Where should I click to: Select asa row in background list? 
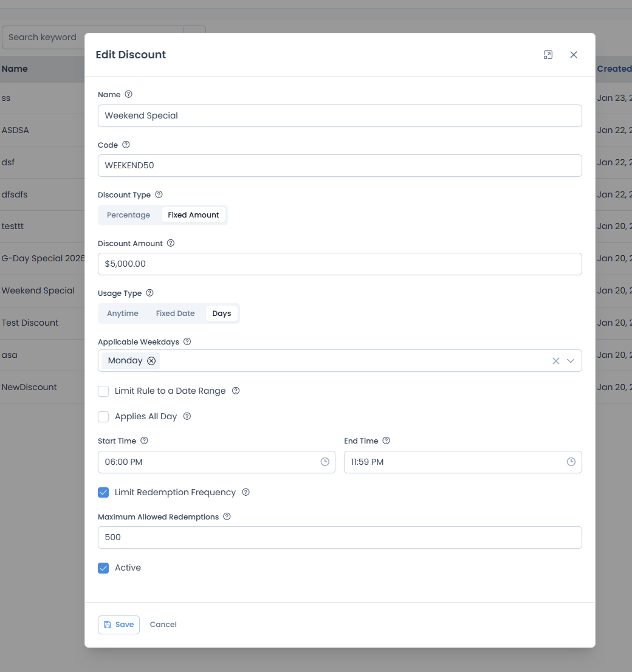[x=10, y=355]
